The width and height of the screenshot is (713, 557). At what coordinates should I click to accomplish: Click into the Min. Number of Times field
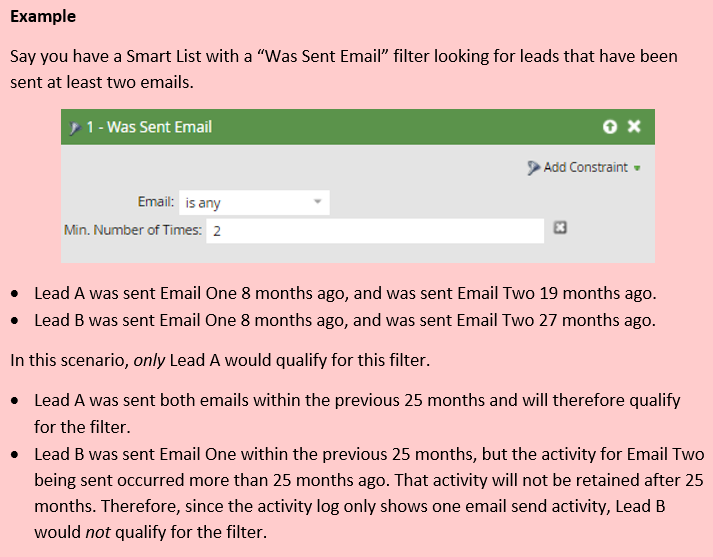coord(375,231)
